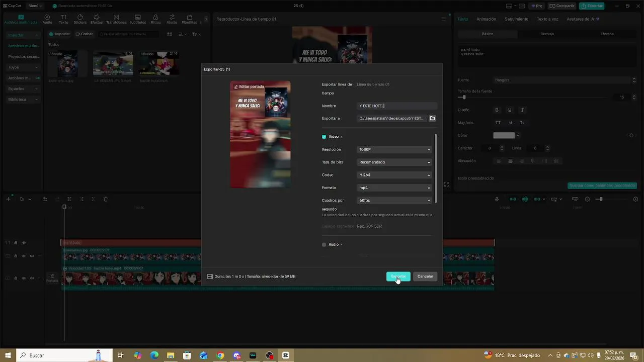
Task: Expand the Biblioteca sidebar section
Action: point(23,100)
